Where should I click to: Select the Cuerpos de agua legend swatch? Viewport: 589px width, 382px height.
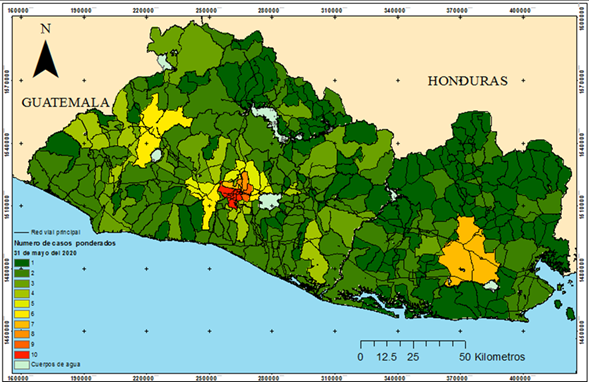[x=22, y=364]
